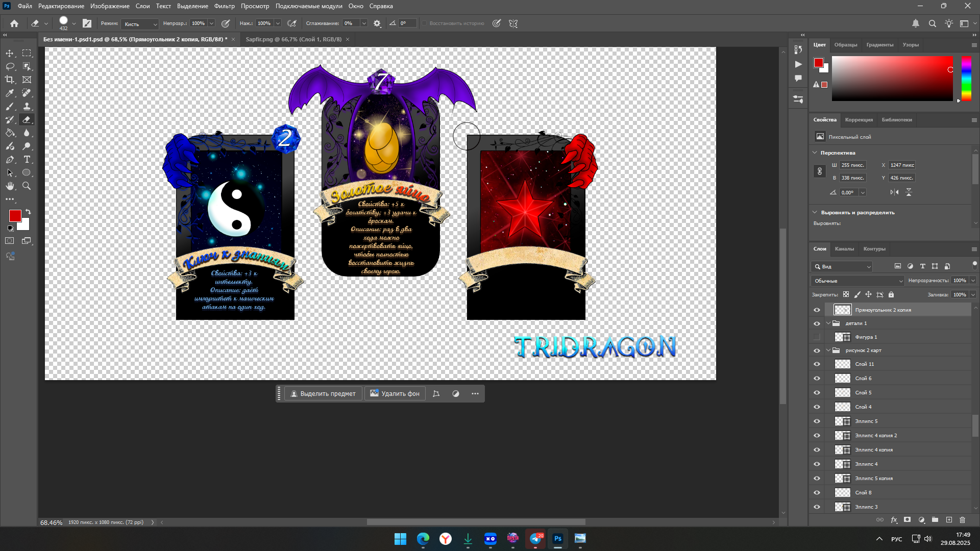Image resolution: width=980 pixels, height=551 pixels.
Task: Hide the Слой 11 layer
Action: click(x=817, y=364)
